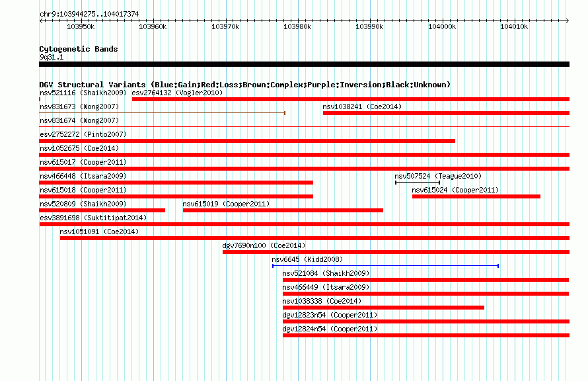The image size is (588, 381).
Task: Open the nsv521084 (Shaikh2009) label
Action: coord(326,273)
